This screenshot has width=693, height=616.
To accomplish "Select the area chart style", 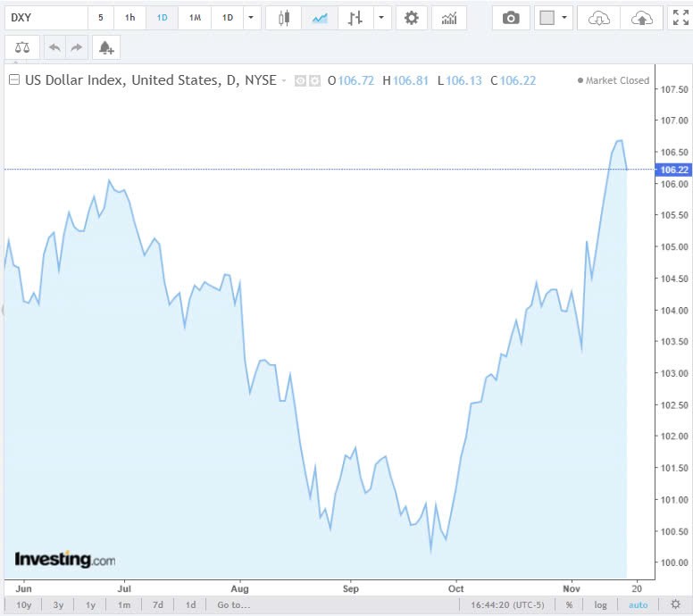I will 320,18.
